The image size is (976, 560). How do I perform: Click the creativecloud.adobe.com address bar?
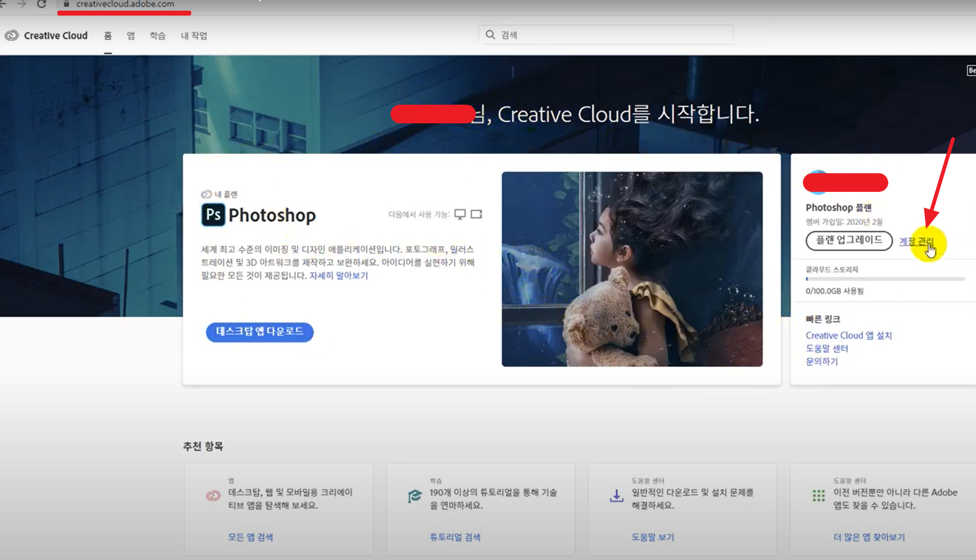click(125, 4)
